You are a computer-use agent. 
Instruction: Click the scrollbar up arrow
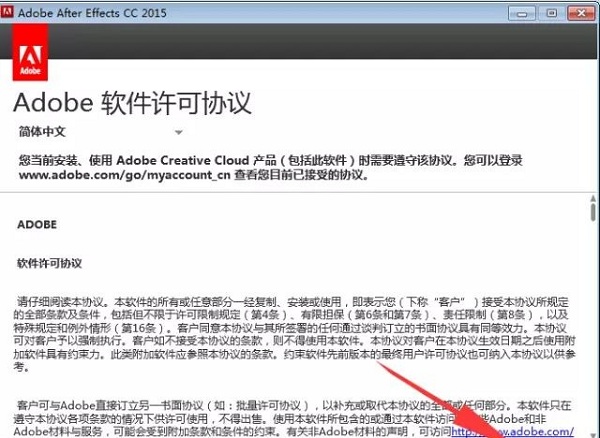click(593, 199)
